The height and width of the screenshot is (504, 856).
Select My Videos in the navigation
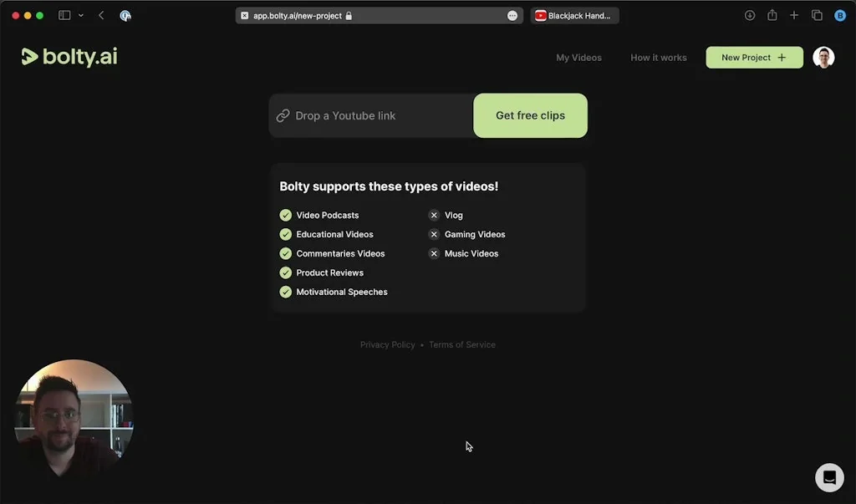coord(578,57)
